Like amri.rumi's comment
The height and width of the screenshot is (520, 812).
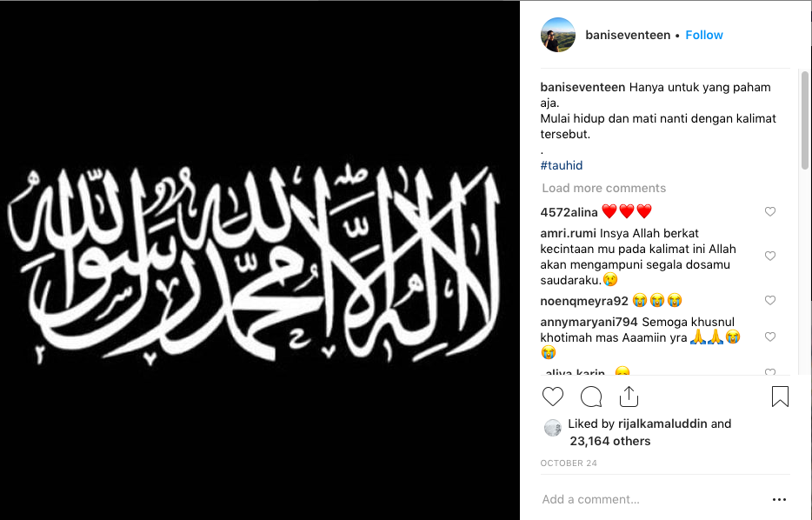[x=770, y=256]
